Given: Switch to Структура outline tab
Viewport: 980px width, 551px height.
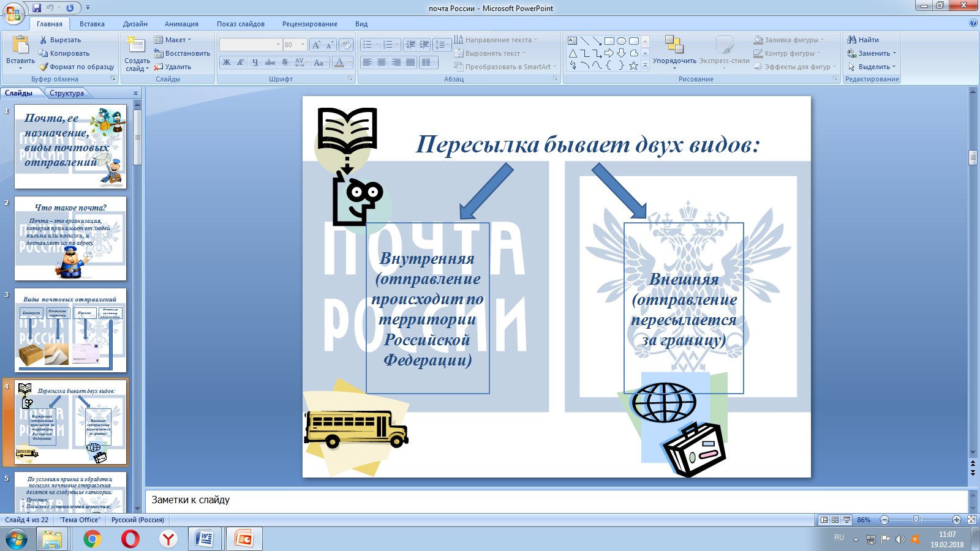Looking at the screenshot, I should [67, 93].
